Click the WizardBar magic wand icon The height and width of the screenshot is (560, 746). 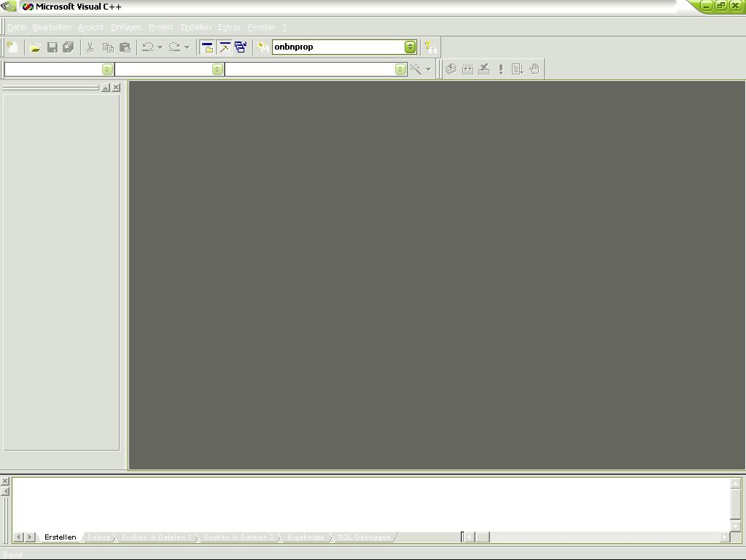pyautogui.click(x=416, y=69)
